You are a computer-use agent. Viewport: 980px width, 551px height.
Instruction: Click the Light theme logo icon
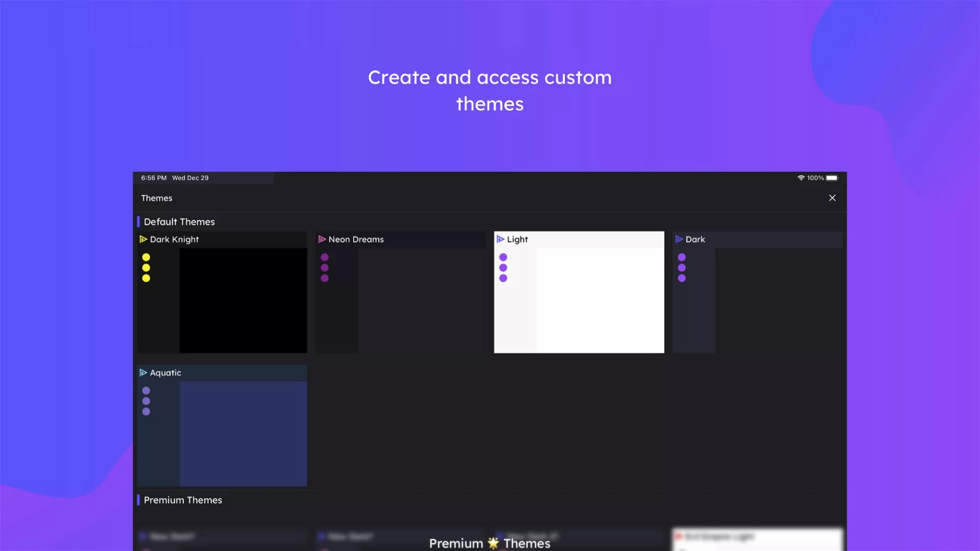click(x=500, y=239)
